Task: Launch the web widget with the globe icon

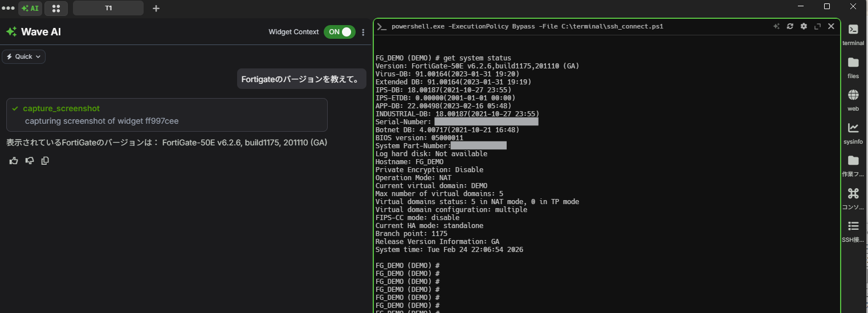Action: coord(853,99)
